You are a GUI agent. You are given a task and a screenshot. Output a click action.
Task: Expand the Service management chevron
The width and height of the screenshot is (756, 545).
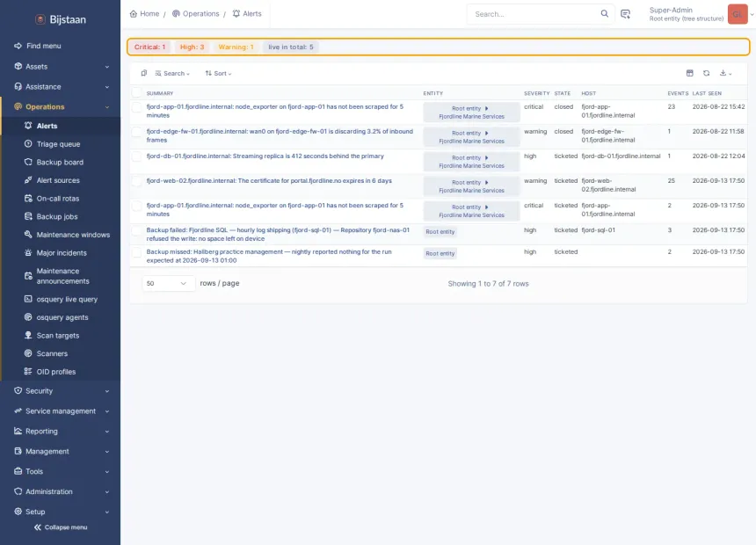[x=107, y=411]
